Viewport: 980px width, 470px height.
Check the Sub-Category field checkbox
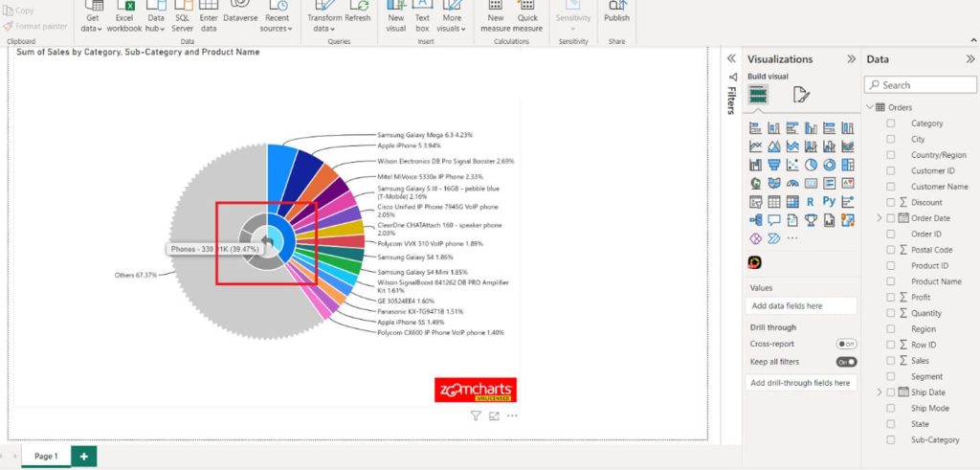[x=891, y=440]
